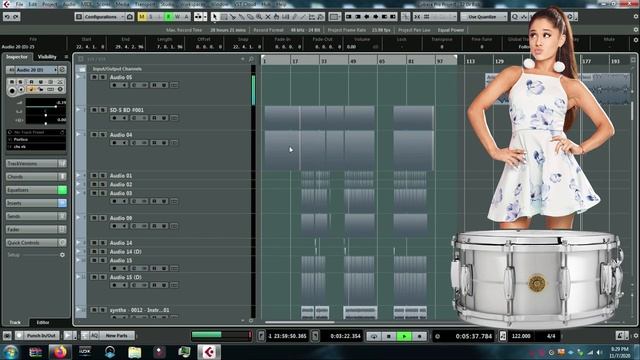Click the Edit Channel Settings icon in Inspector
Screen dimensions: 640x360
coord(62,70)
